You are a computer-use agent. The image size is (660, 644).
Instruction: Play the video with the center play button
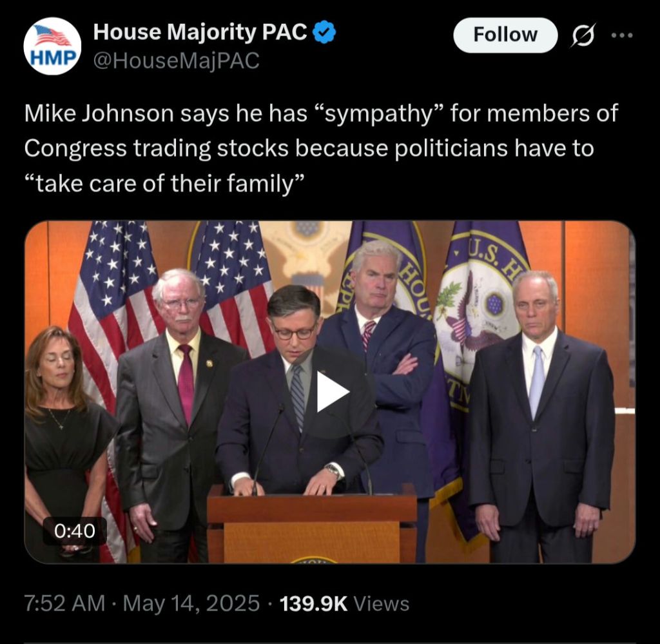(332, 392)
